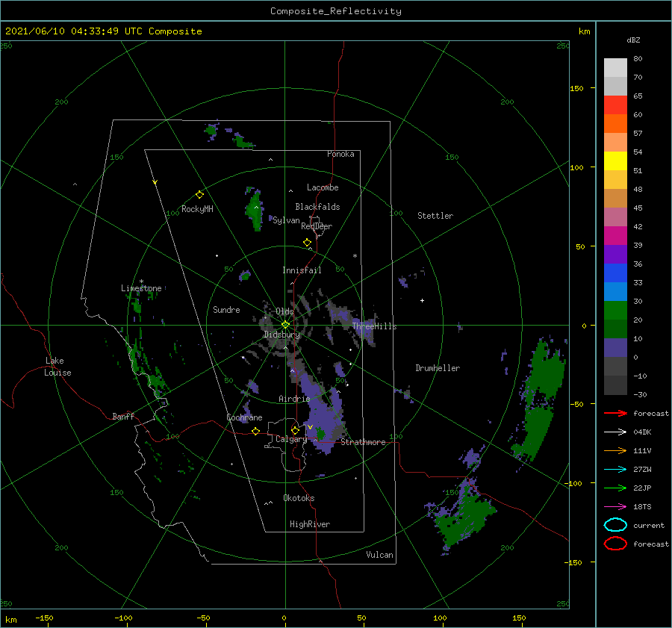Click the dBZ scale heading

[x=633, y=40]
